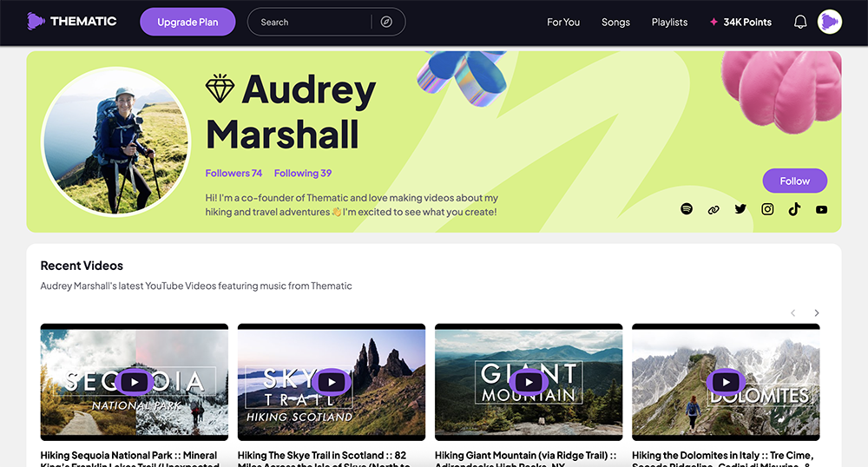The width and height of the screenshot is (868, 467).
Task: Go to the Songs section
Action: (x=615, y=22)
